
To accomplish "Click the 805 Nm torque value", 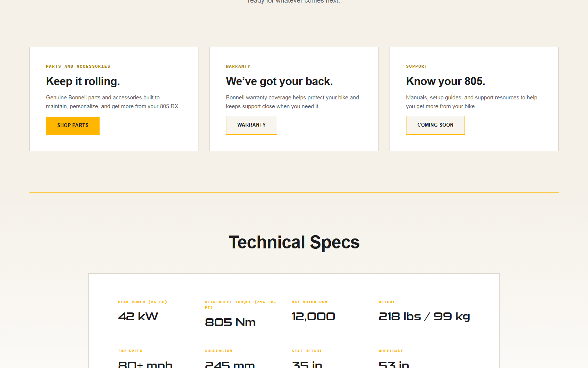I will 230,322.
